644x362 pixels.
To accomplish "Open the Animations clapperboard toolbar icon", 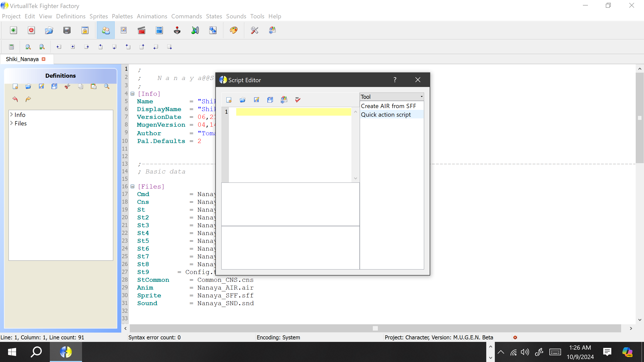I will tap(141, 30).
